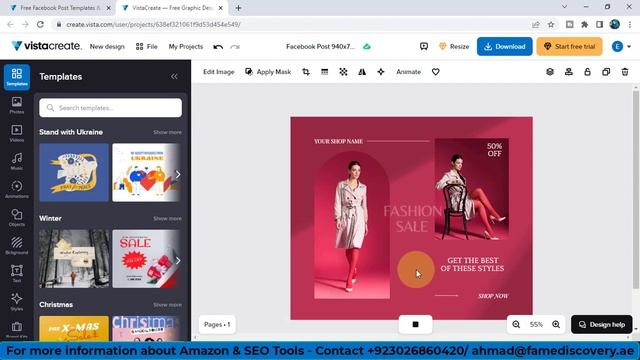Click the Search templates field

click(111, 108)
